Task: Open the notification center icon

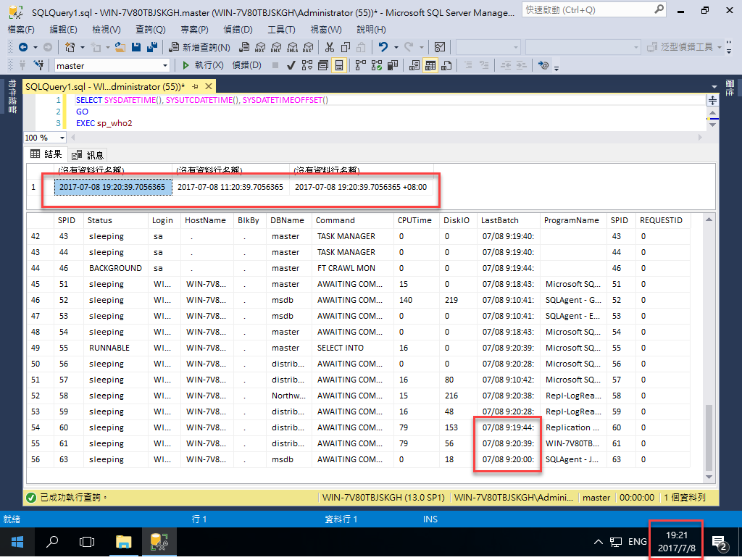Action: point(720,542)
